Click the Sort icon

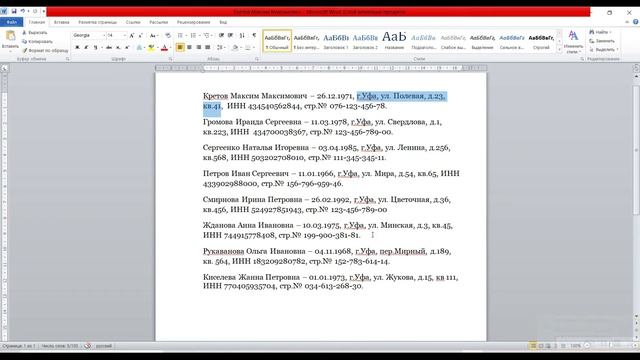click(242, 36)
